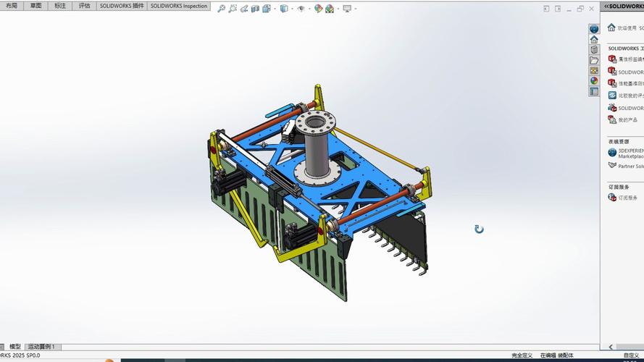The height and width of the screenshot is (362, 644).
Task: Open the SOLIDWORKS 插件 tab
Action: click(x=122, y=6)
